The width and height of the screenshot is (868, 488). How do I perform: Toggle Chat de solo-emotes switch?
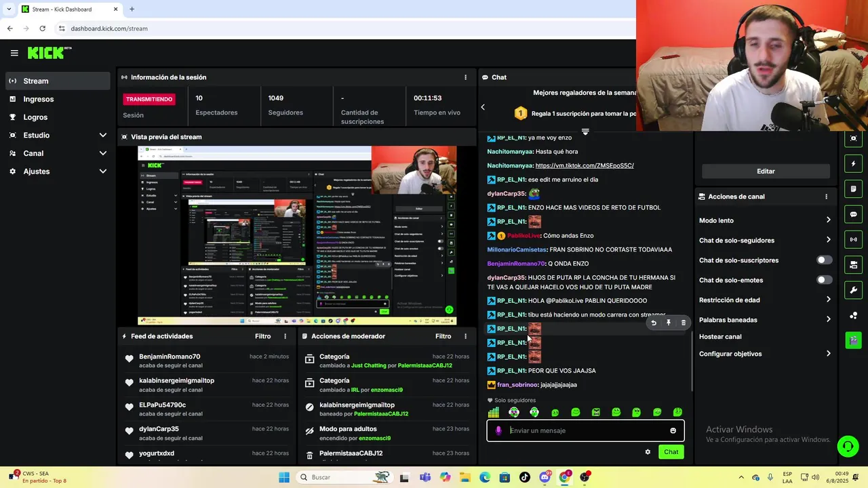click(x=824, y=280)
